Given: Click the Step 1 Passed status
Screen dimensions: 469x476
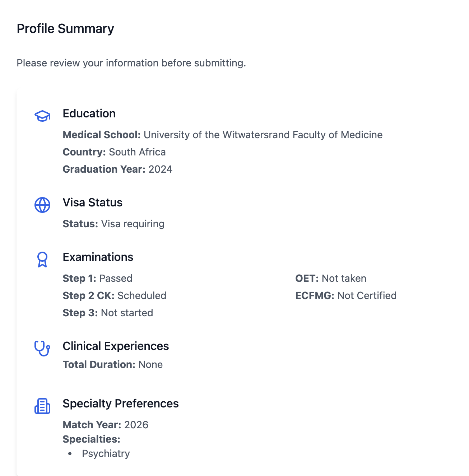Looking at the screenshot, I should [98, 278].
